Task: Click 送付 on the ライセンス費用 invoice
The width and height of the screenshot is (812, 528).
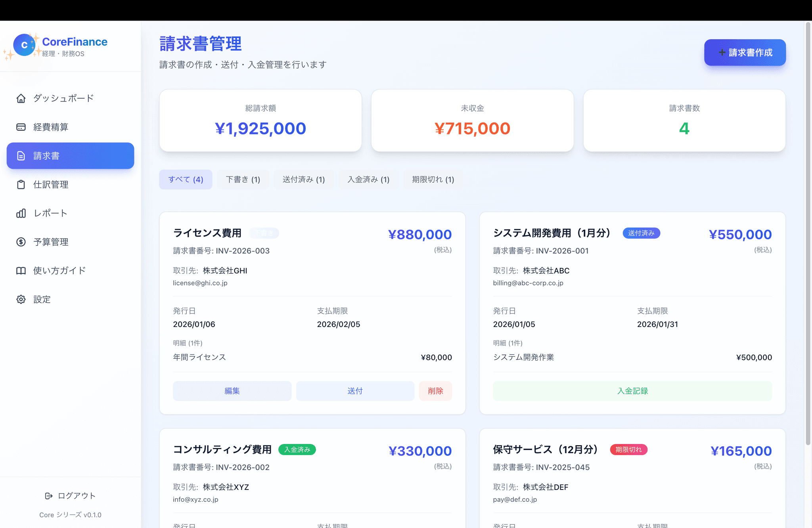Action: coord(355,391)
